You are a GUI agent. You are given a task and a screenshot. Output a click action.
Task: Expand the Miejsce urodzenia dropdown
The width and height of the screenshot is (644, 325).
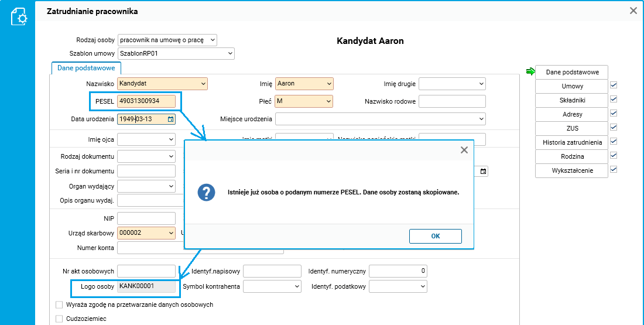click(x=381, y=119)
